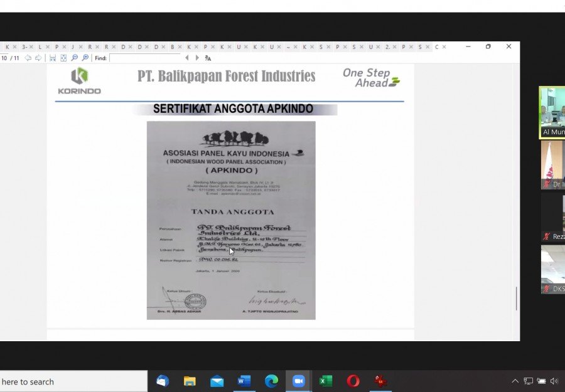Screen dimensions: 565x392
Task: Zoom in with the plus magnifier icon
Action: click(x=85, y=58)
